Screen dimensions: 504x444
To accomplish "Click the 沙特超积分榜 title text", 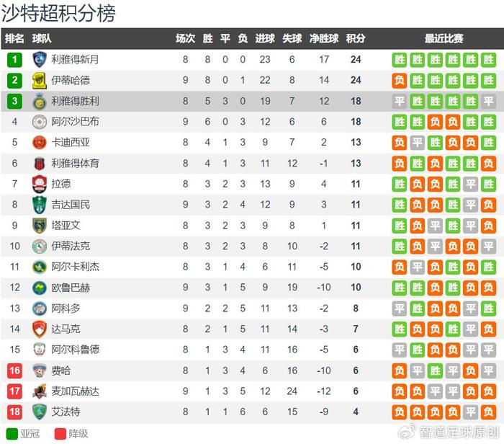I will 58,12.
